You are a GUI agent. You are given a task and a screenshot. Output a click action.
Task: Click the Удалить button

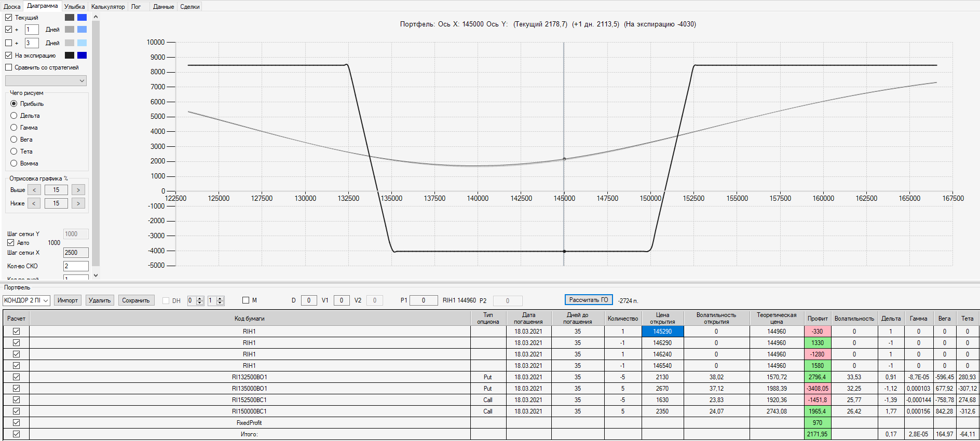[100, 300]
